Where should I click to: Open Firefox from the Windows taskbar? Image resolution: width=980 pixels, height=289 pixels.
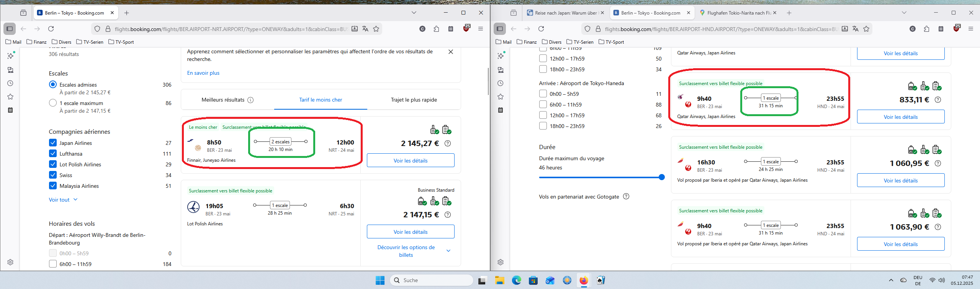584,281
